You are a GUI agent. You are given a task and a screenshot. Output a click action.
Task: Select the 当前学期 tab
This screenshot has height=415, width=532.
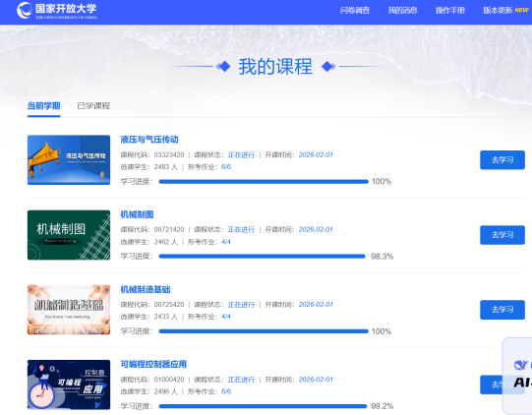pyautogui.click(x=44, y=106)
